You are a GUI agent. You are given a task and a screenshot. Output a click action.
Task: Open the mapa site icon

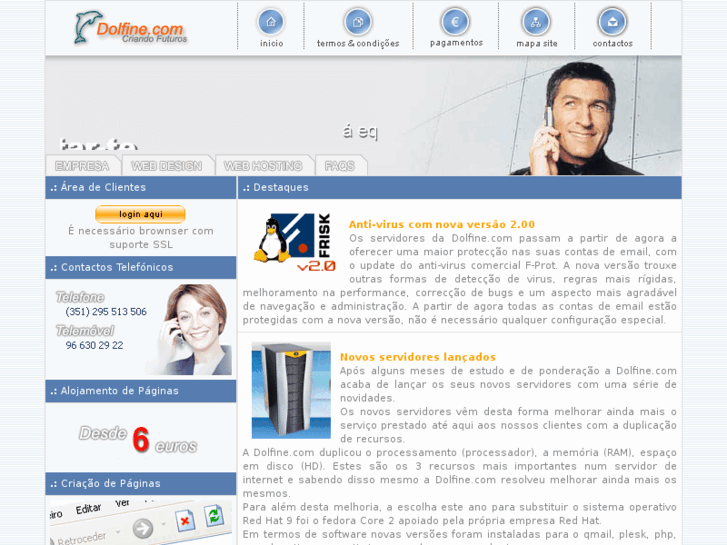(536, 22)
